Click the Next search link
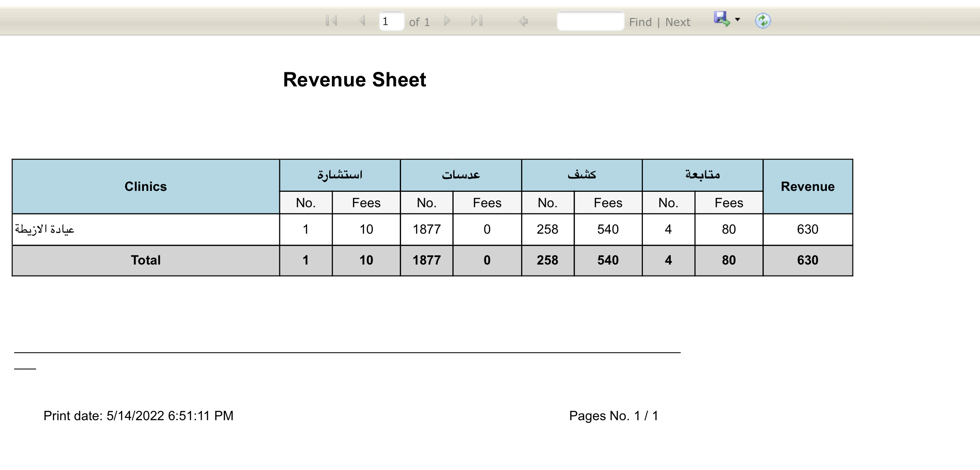 coord(678,22)
